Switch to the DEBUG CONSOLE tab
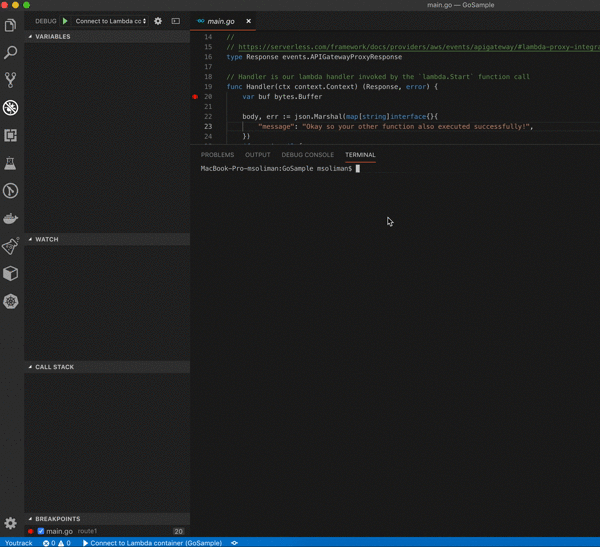This screenshot has height=547, width=600. pyautogui.click(x=307, y=155)
